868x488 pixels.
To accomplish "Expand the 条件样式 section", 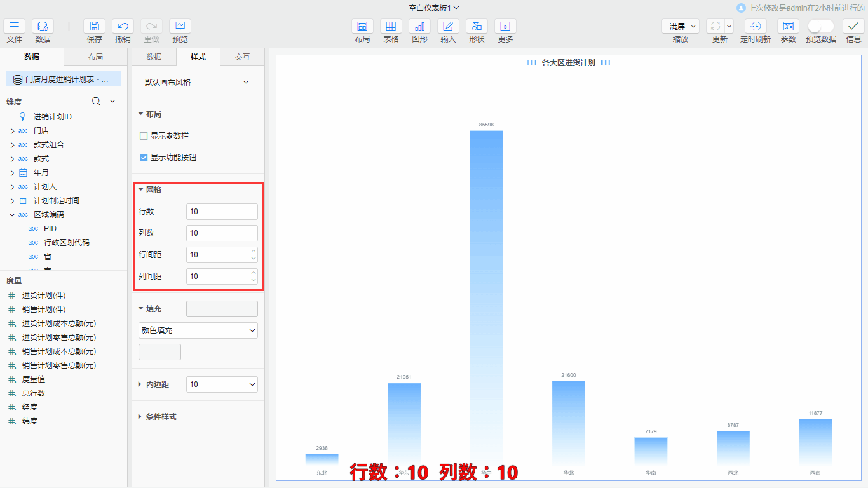I will [140, 417].
